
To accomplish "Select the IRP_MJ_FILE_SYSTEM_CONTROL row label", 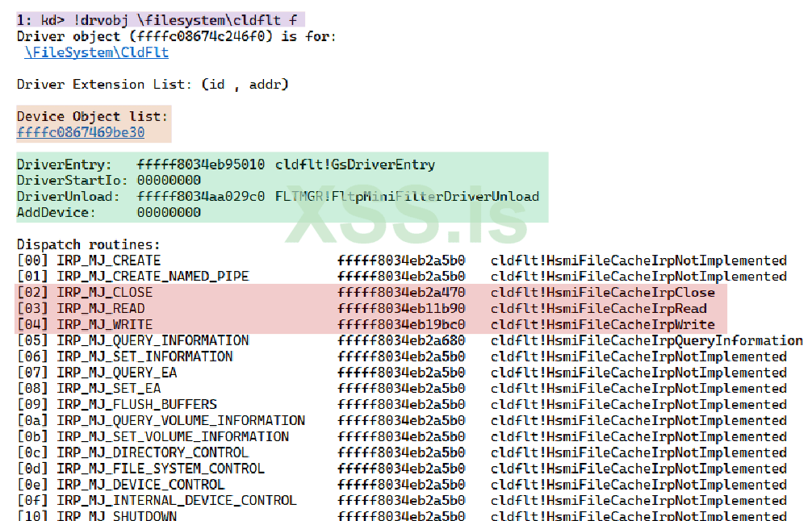I will (161, 469).
